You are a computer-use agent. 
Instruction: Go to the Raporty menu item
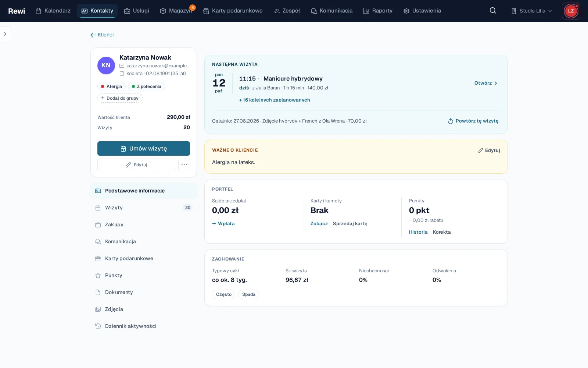378,11
